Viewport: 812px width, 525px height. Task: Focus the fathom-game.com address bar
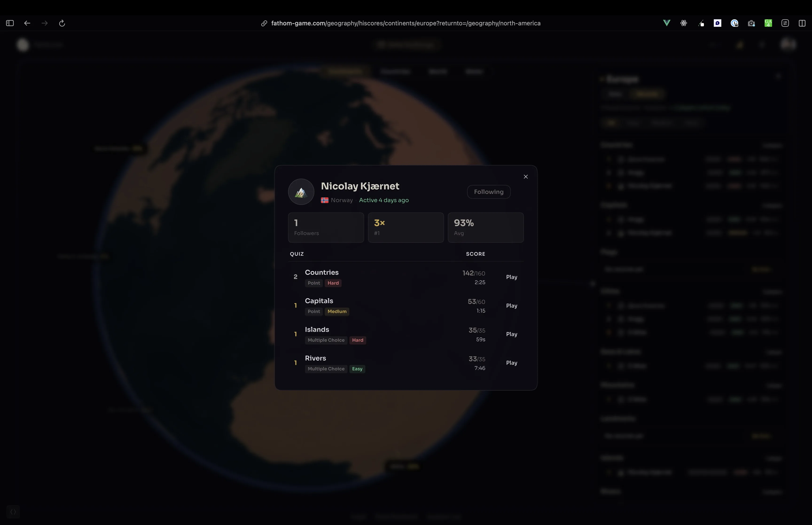406,23
